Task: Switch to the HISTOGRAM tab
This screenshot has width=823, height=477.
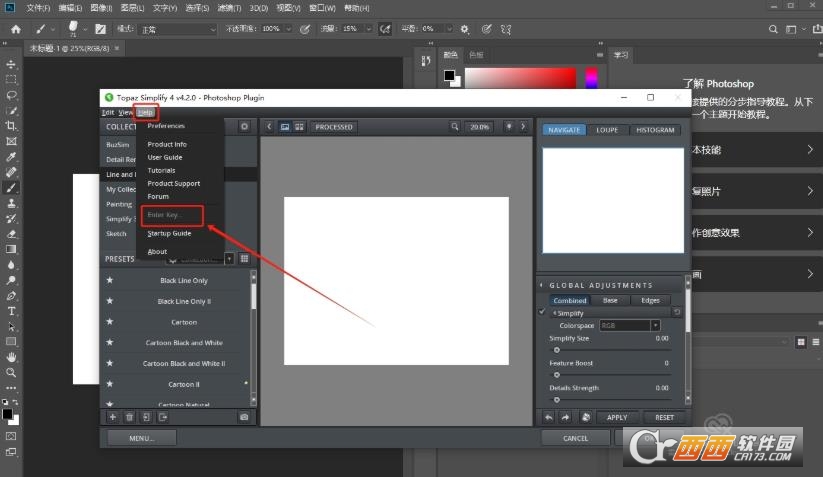Action: pyautogui.click(x=655, y=130)
